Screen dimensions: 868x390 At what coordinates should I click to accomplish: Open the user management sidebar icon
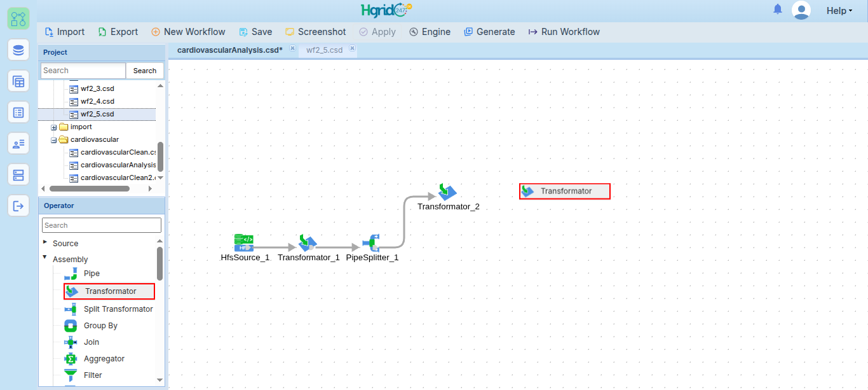pos(18,144)
